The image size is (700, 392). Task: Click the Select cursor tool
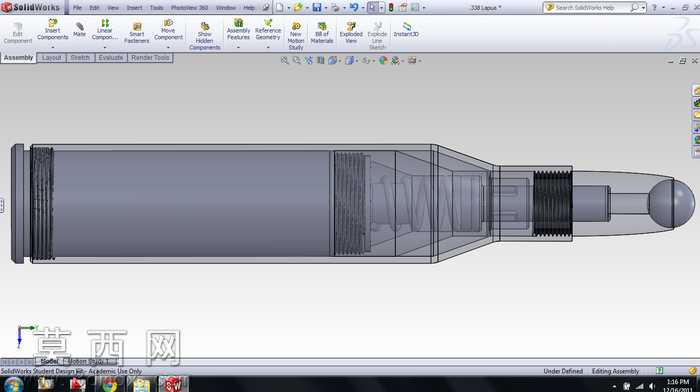(x=373, y=7)
